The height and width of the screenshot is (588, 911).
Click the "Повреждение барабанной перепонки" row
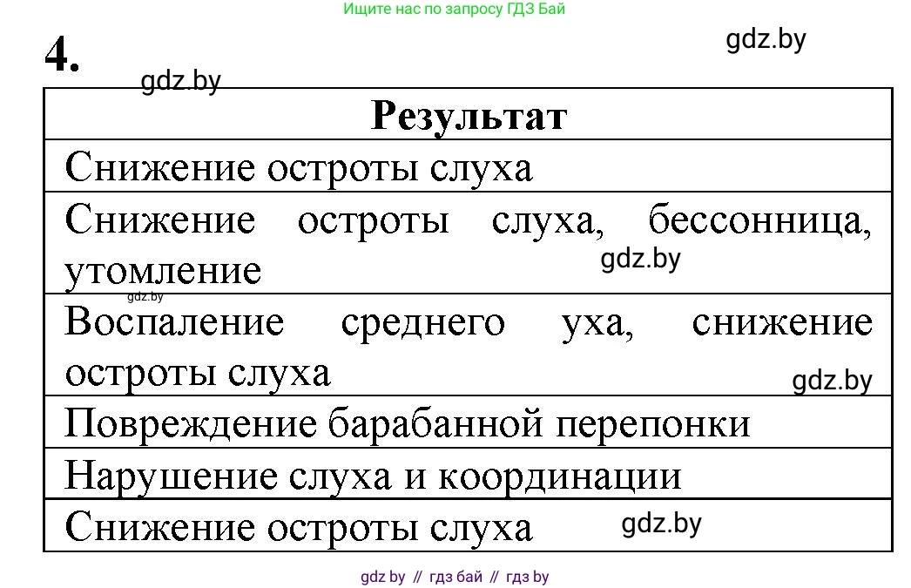(348, 422)
